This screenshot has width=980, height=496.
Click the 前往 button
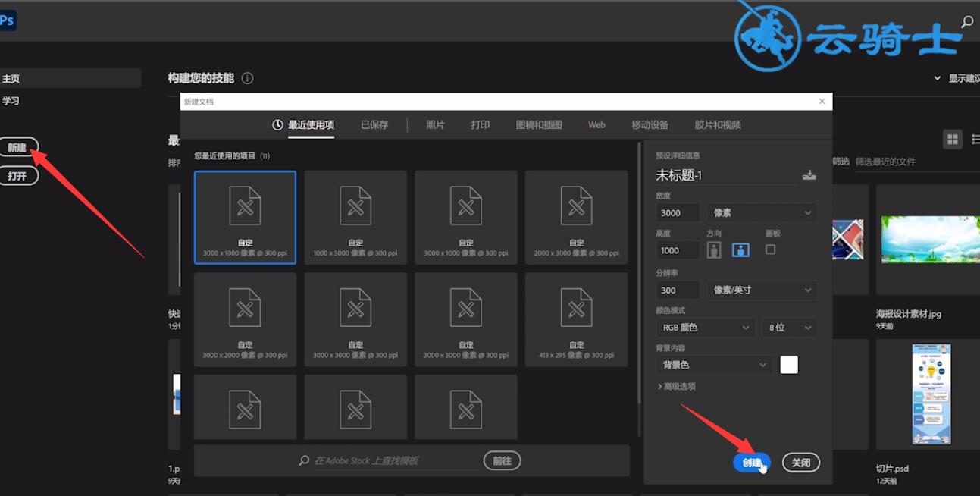(x=502, y=460)
